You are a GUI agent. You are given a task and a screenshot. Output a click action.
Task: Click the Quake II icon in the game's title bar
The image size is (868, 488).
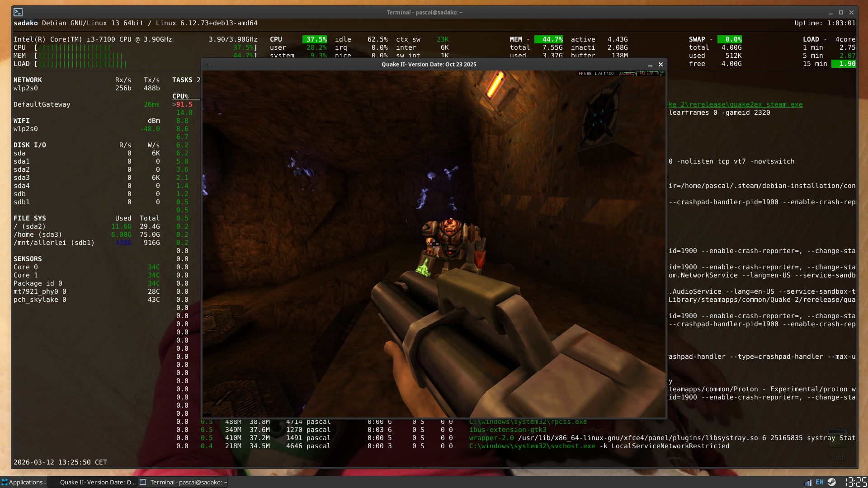coord(208,64)
